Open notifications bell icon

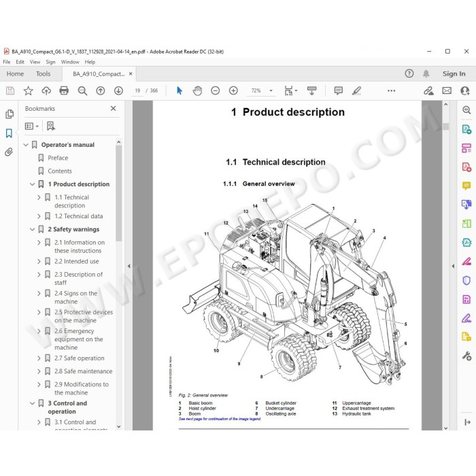point(426,73)
